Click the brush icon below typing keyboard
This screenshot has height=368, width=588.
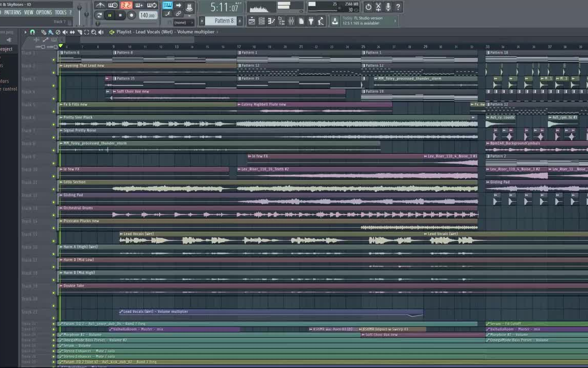tap(167, 14)
